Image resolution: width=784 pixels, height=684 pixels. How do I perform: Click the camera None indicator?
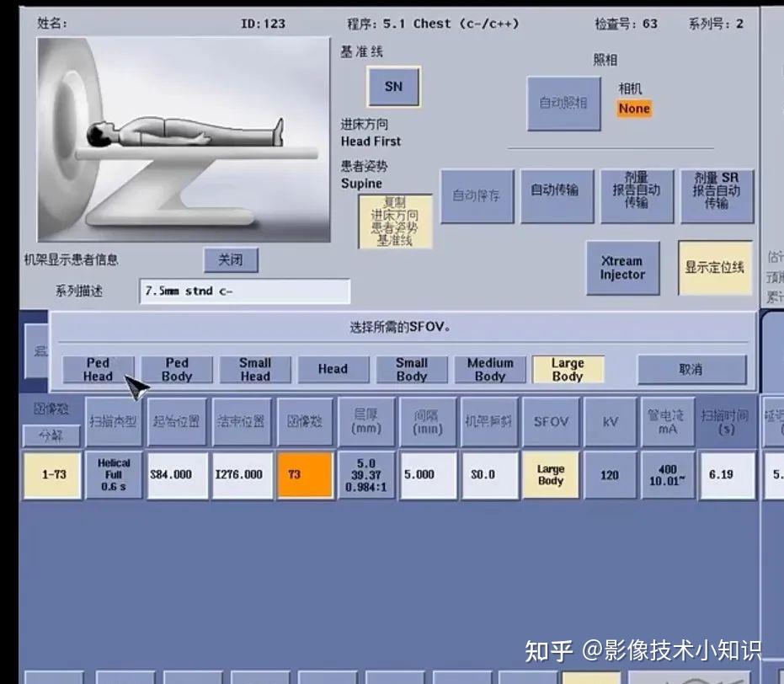(633, 108)
